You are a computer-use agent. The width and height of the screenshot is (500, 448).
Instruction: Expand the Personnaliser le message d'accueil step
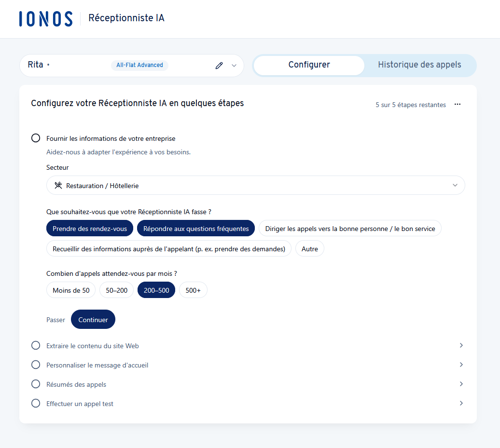point(461,365)
